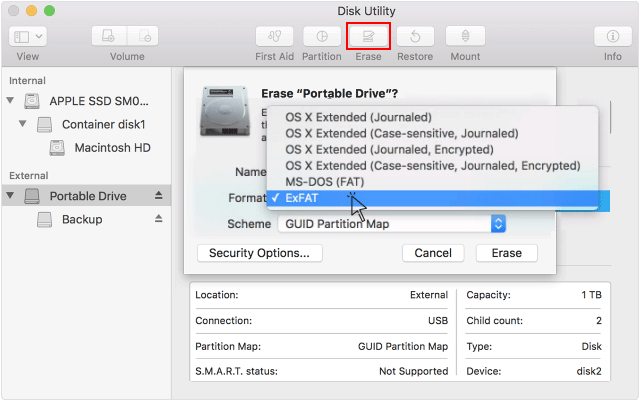Click the Mount toolbar icon
Screen dimensions: 640x400
tap(465, 36)
